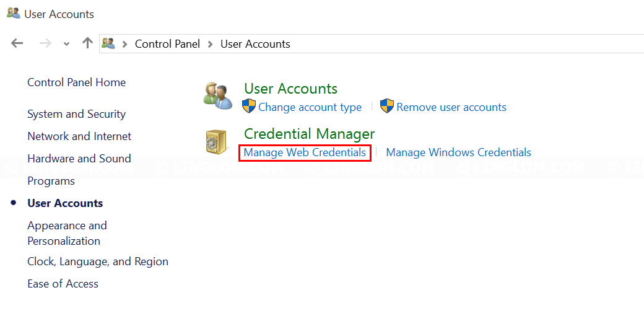Open Ease of Access category
644x334 pixels.
click(63, 283)
